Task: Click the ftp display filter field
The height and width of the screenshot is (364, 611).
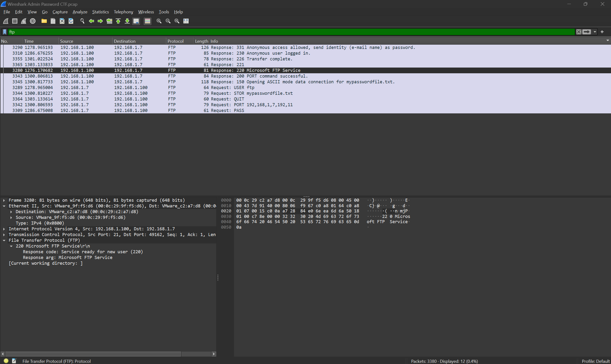Action: (291, 32)
